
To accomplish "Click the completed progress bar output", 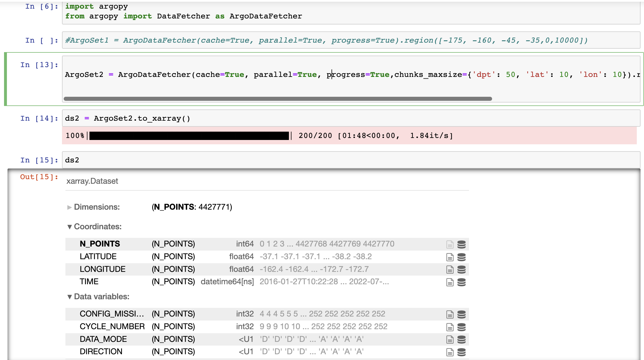I will point(189,136).
